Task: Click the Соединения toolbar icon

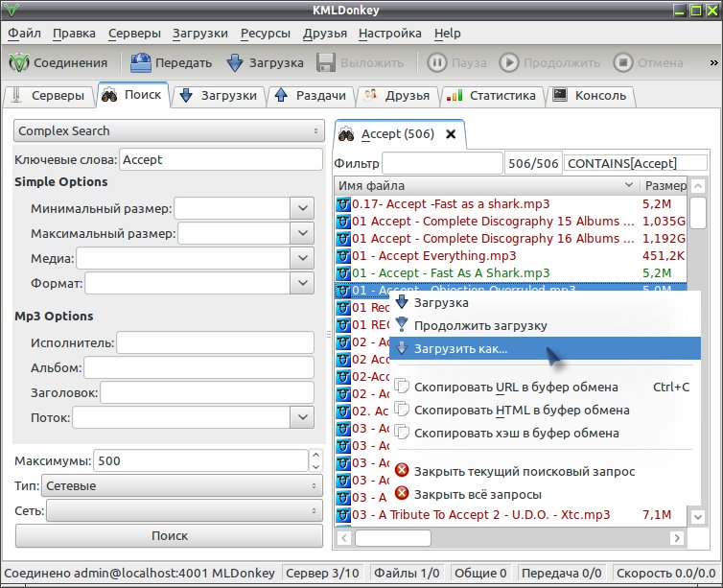Action: pyautogui.click(x=19, y=62)
